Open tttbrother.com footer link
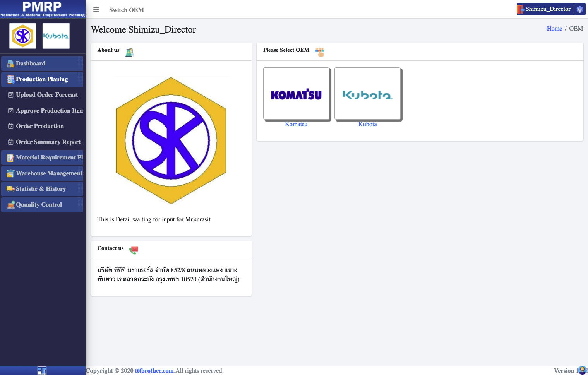Image resolution: width=588 pixels, height=375 pixels. click(x=154, y=371)
